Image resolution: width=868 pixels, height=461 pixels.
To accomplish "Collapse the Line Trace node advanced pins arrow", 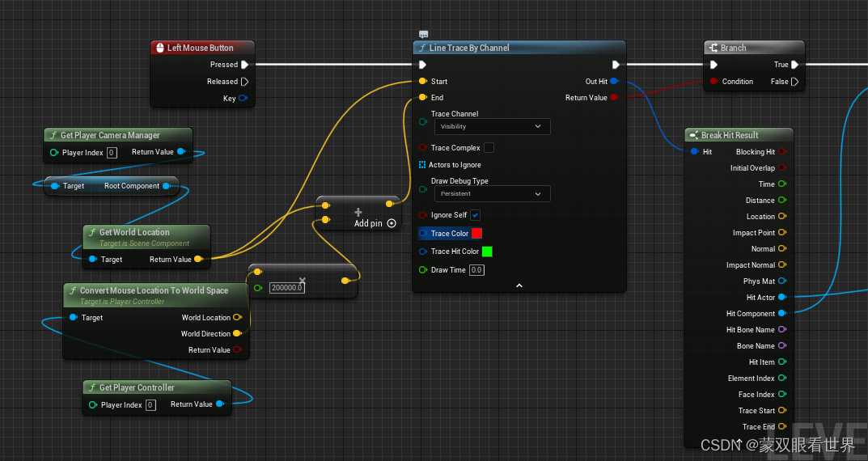I will 519,285.
